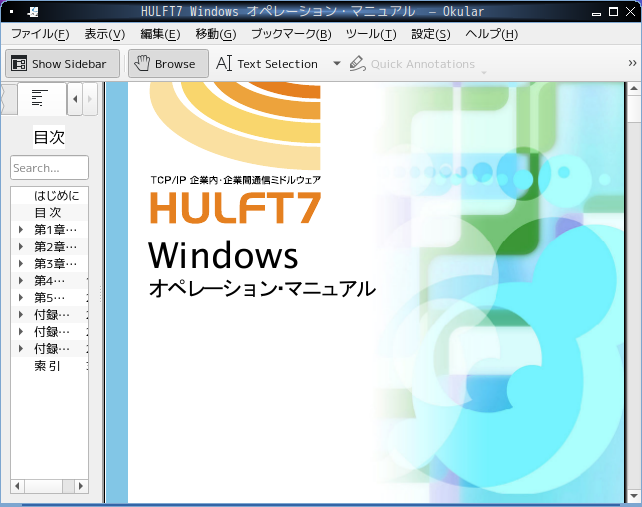642x507 pixels.
Task: Open the 目次 contents entry
Action: tap(48, 213)
